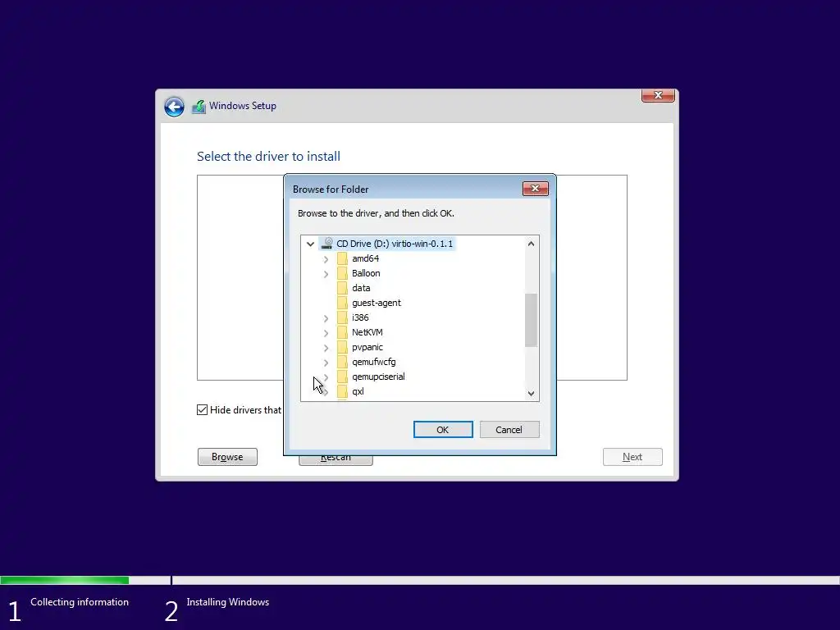Screen dimensions: 840x630
Task: Expand the Balloon folder
Action: pos(326,274)
